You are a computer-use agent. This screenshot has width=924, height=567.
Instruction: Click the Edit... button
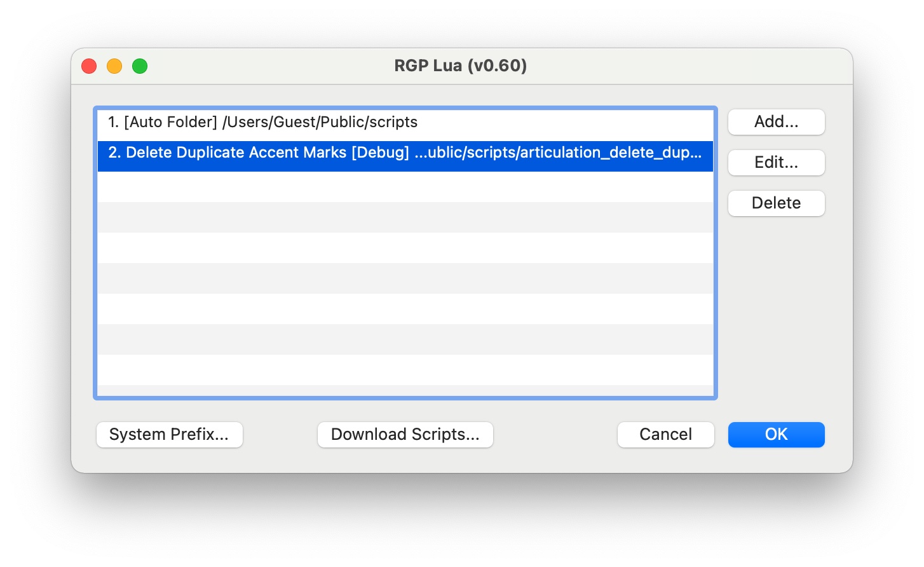click(x=776, y=163)
